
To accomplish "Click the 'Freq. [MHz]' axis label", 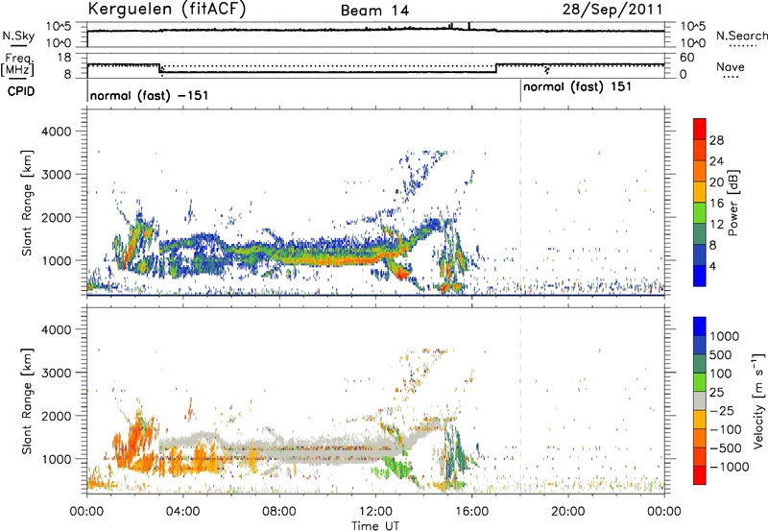I will click(x=17, y=65).
